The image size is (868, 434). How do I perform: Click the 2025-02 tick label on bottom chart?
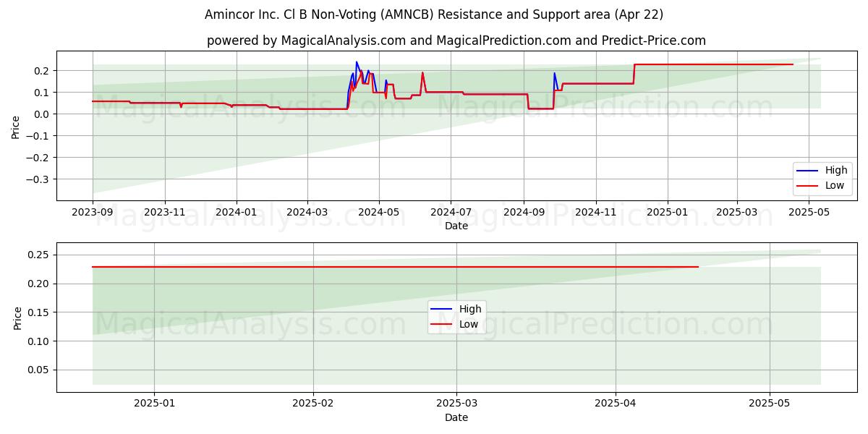(313, 404)
